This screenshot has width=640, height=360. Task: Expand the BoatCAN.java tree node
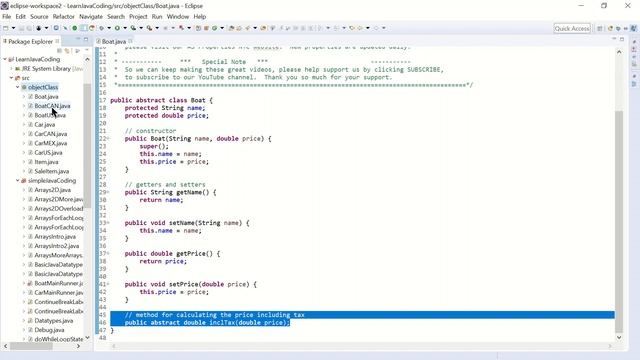pyautogui.click(x=24, y=106)
